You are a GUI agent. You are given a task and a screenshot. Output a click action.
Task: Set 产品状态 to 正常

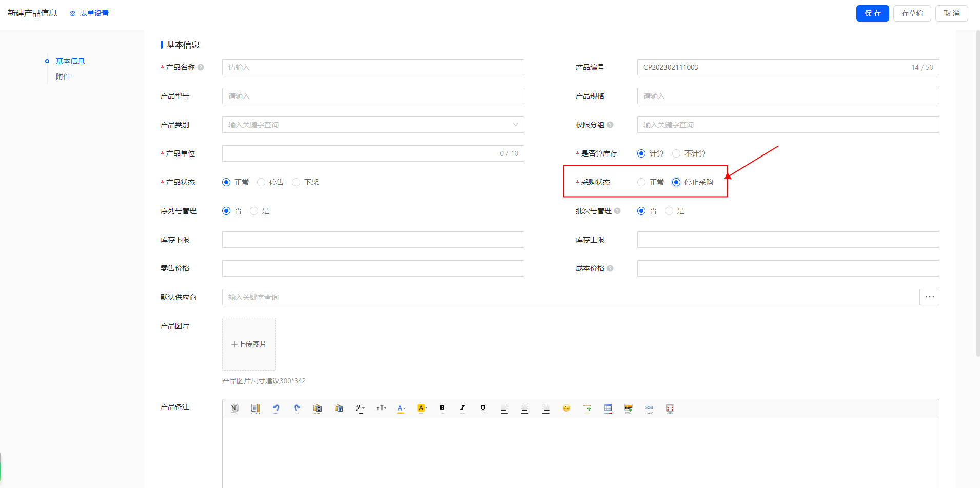coord(226,182)
